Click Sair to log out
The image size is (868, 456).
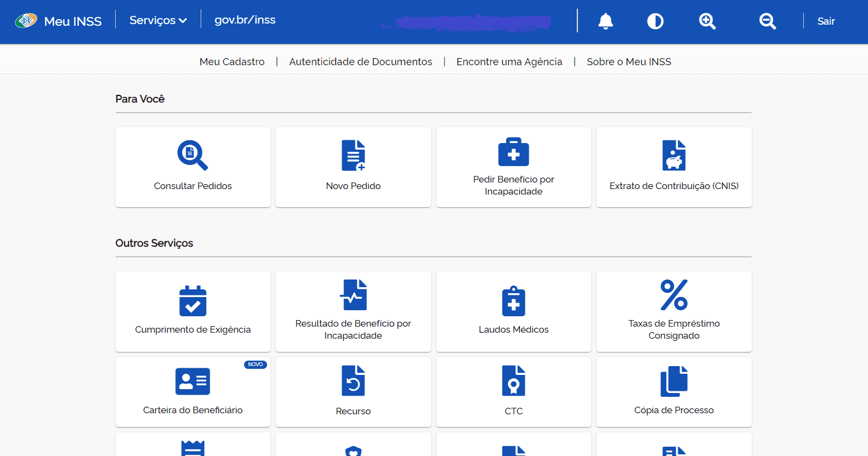point(826,21)
